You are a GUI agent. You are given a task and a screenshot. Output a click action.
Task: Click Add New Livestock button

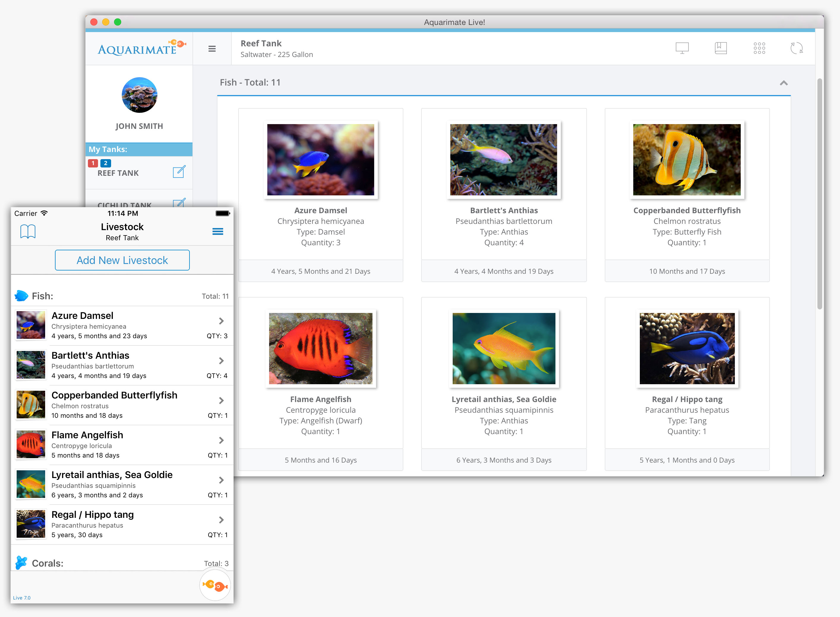(x=122, y=260)
